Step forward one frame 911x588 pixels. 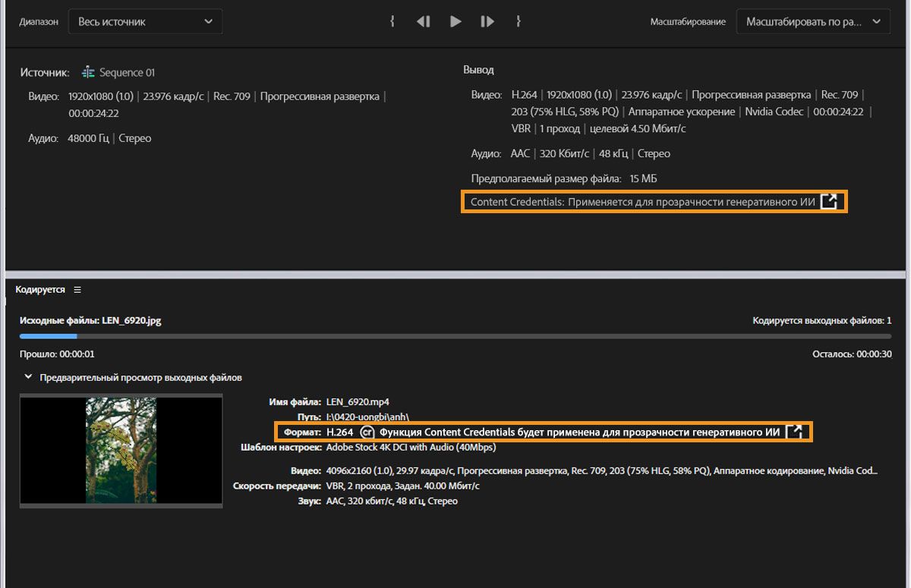(x=487, y=21)
